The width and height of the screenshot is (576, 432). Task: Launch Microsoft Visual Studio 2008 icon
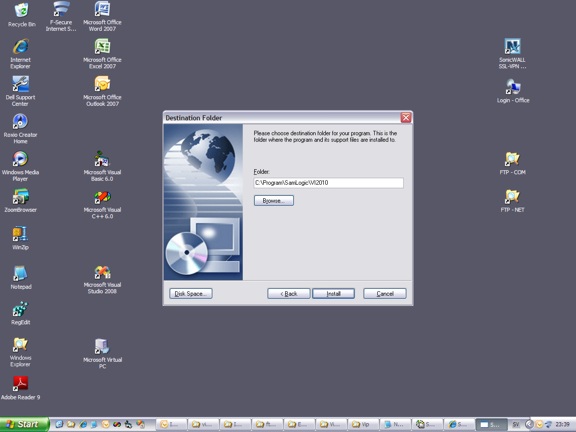pos(102,279)
